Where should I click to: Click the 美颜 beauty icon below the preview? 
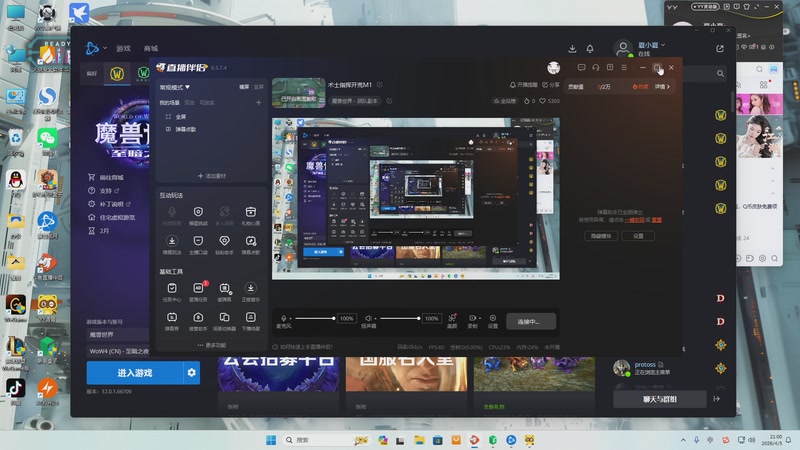click(x=452, y=318)
